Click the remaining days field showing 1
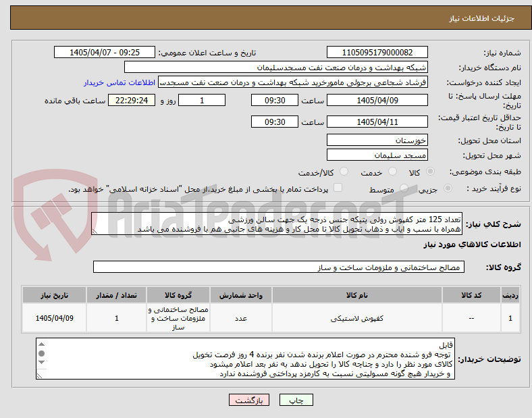The width and height of the screenshot is (532, 418). tap(202, 100)
